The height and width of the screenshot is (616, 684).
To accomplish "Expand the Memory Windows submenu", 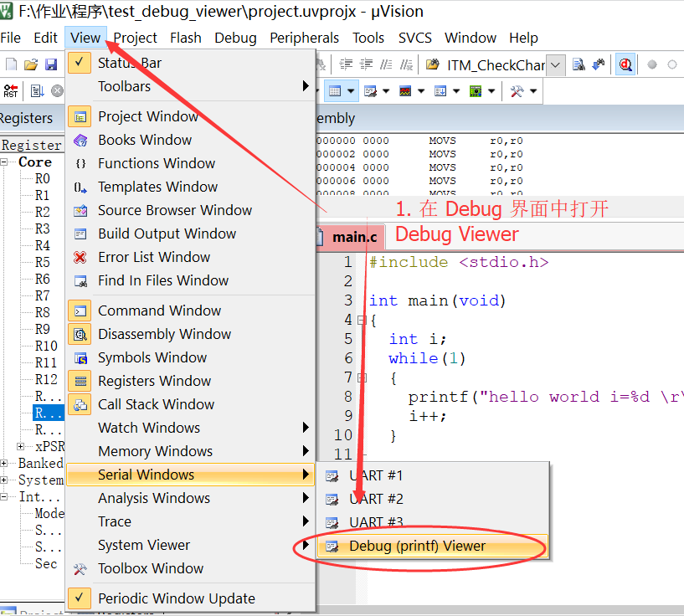I will (x=191, y=451).
